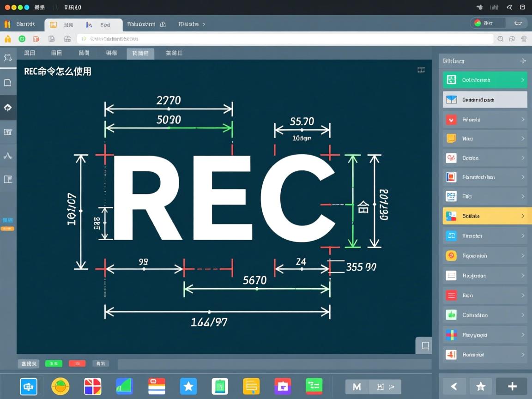Open the highlighted diamond tool in the sidebar
The width and height of the screenshot is (532, 399).
(7, 107)
